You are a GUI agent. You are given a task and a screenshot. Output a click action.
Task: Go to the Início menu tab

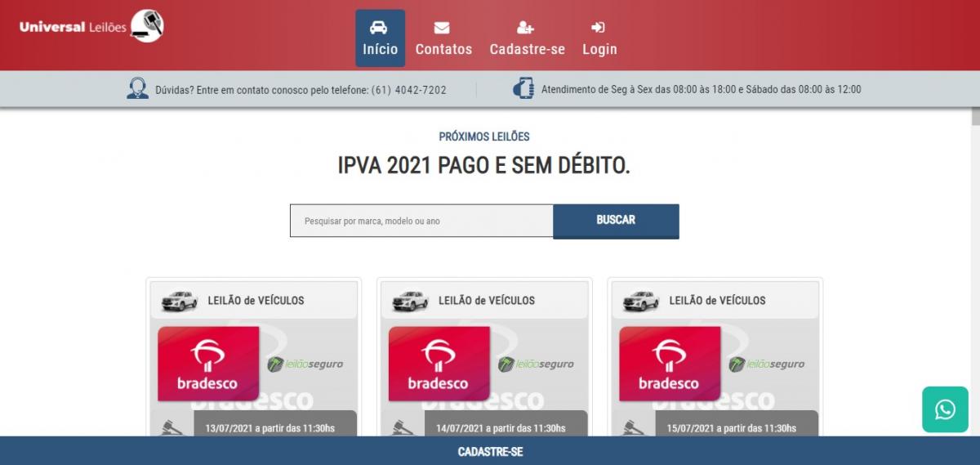[380, 38]
